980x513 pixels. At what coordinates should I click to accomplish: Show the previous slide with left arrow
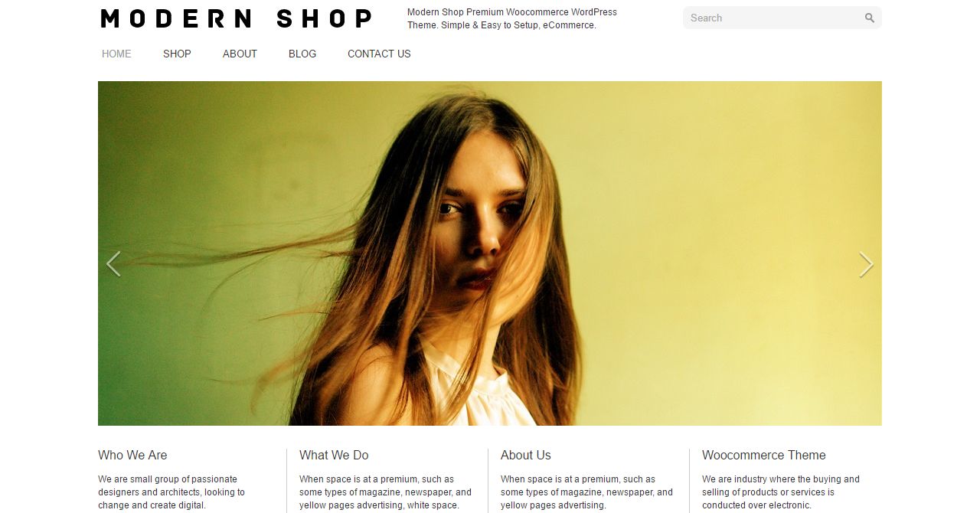coord(113,264)
